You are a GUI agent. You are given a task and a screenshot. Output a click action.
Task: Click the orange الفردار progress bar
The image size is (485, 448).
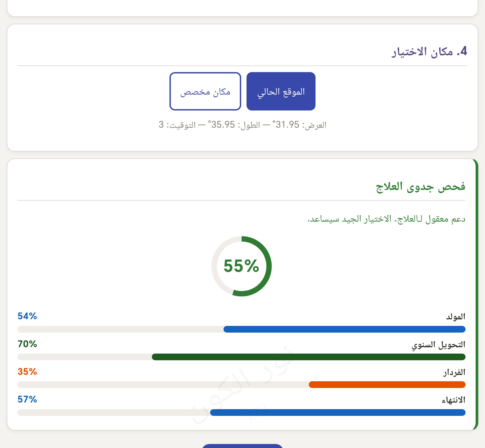click(x=387, y=384)
